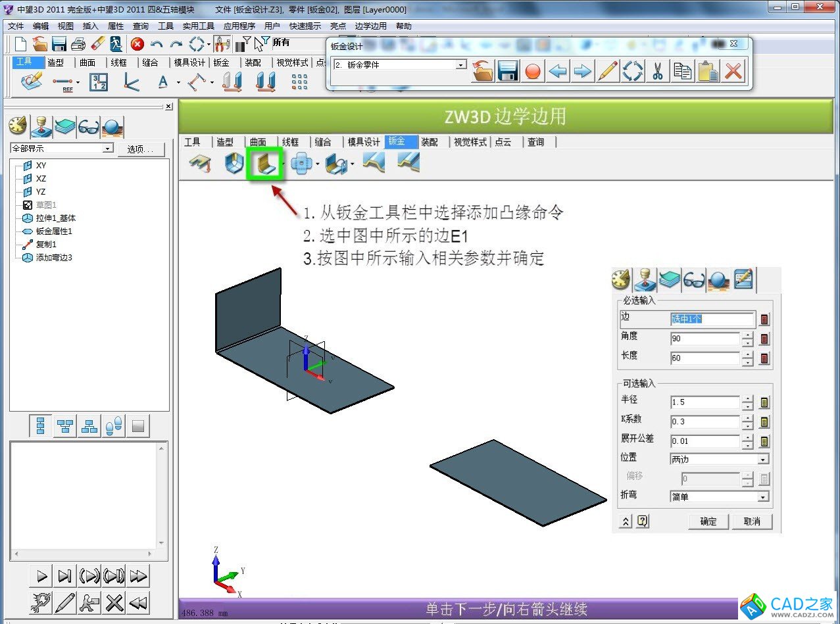Switch to the 钣金 toolbar tab
Screen dimensions: 840x624
(221, 62)
